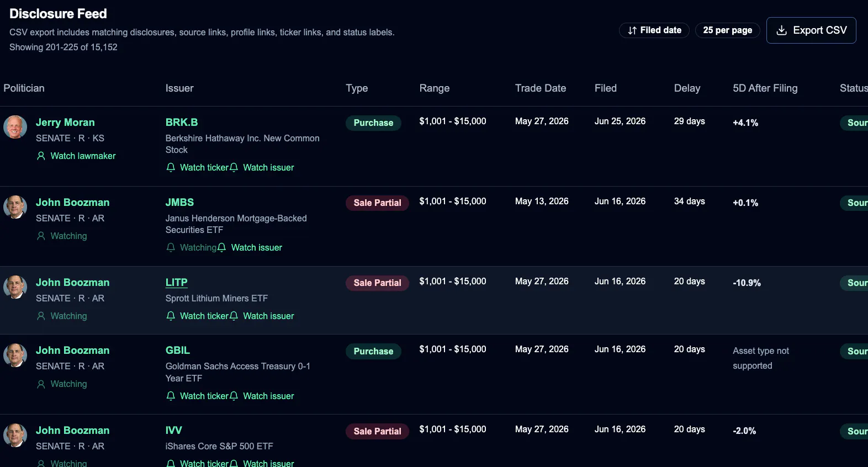Open the LITP ticker link
The width and height of the screenshot is (868, 467).
click(177, 283)
